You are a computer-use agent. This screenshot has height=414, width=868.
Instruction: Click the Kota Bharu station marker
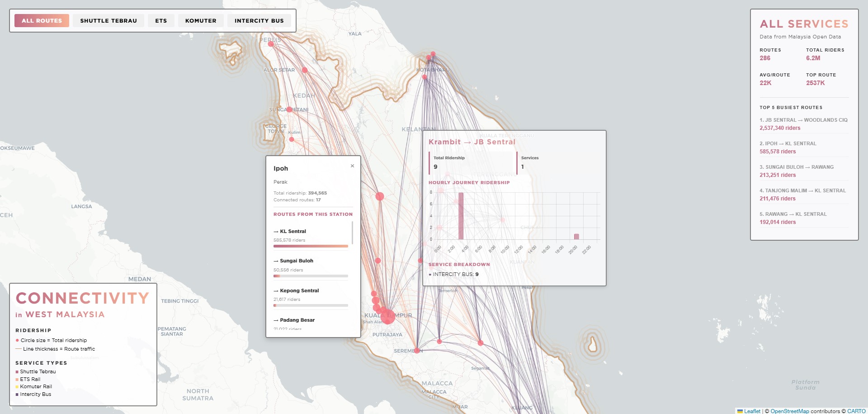428,58
